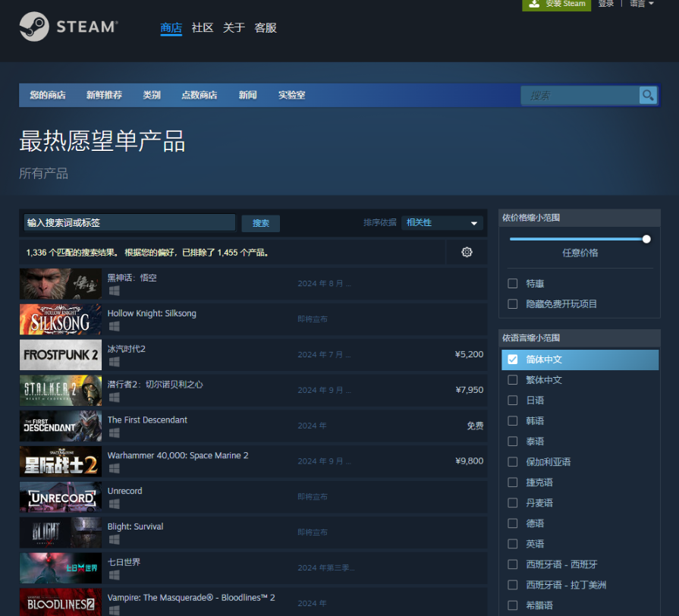Viewport: 679px width, 616px height.
Task: Open the Silksong capsule image
Action: (x=61, y=319)
